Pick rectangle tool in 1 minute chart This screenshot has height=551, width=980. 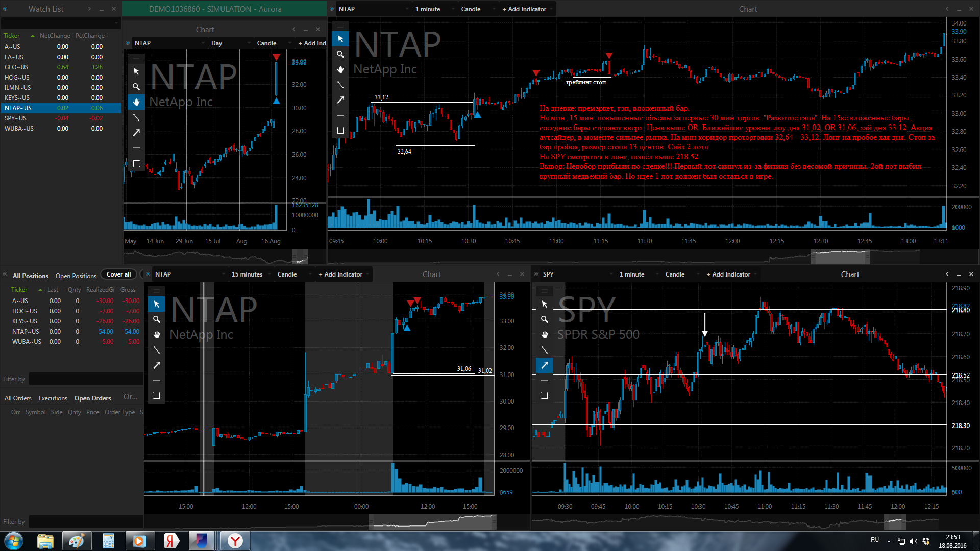pyautogui.click(x=340, y=131)
